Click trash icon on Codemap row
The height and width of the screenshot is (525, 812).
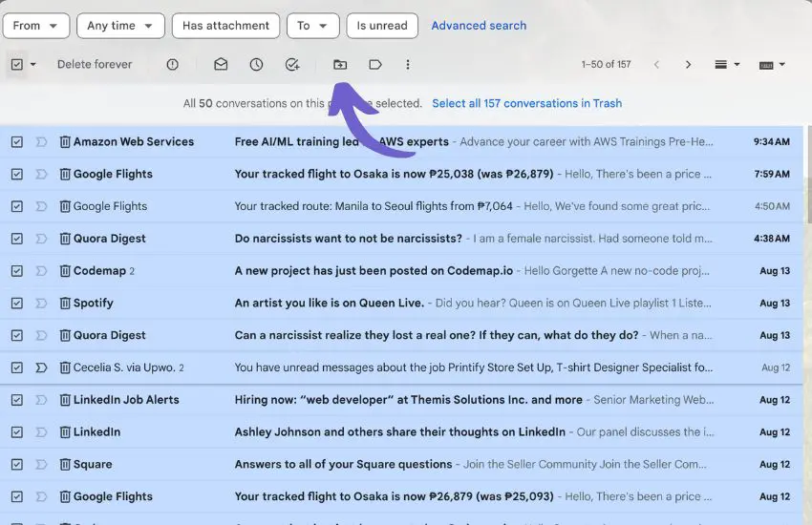pyautogui.click(x=65, y=270)
